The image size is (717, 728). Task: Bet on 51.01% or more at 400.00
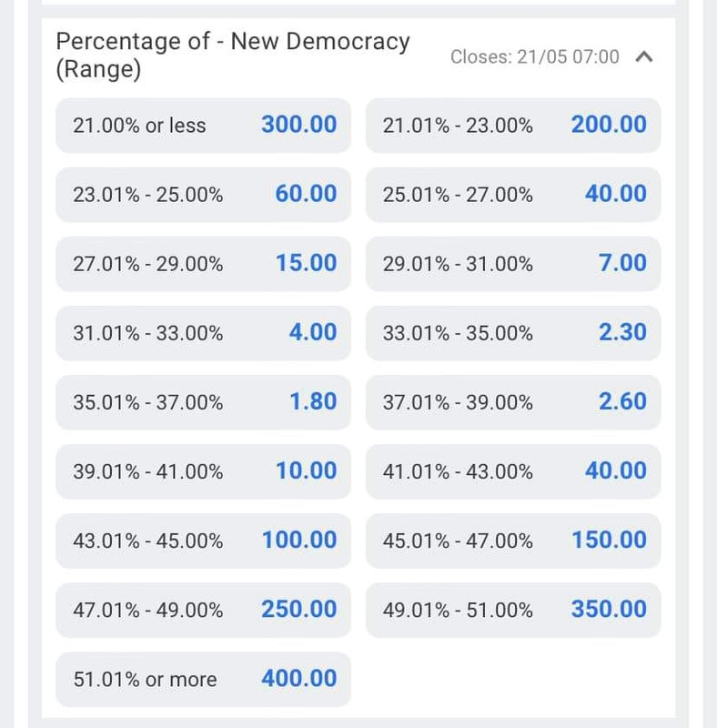pyautogui.click(x=203, y=679)
